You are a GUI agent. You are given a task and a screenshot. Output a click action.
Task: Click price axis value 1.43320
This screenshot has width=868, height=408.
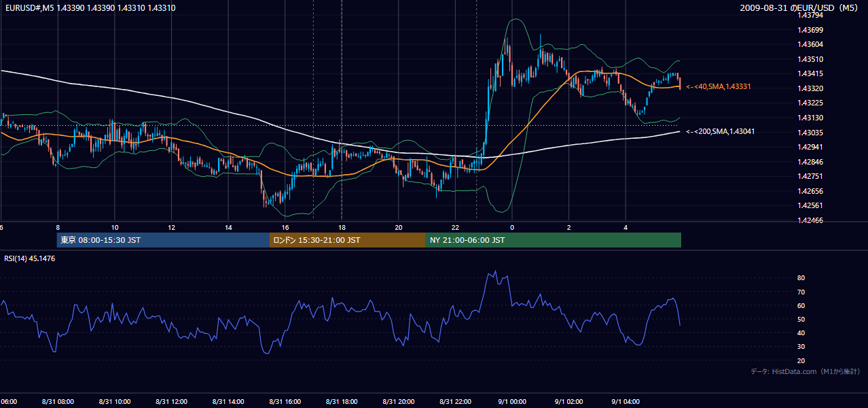[810, 88]
